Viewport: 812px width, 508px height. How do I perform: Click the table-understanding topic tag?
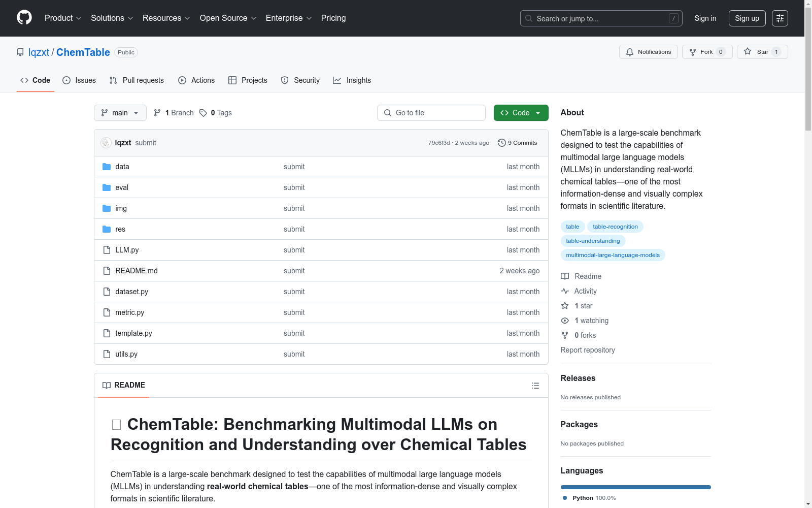tap(593, 241)
